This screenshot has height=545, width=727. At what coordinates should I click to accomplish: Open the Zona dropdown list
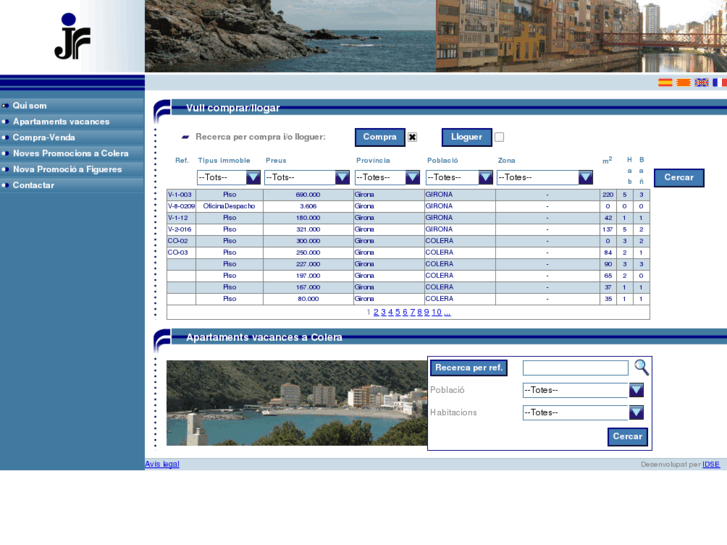pos(585,178)
